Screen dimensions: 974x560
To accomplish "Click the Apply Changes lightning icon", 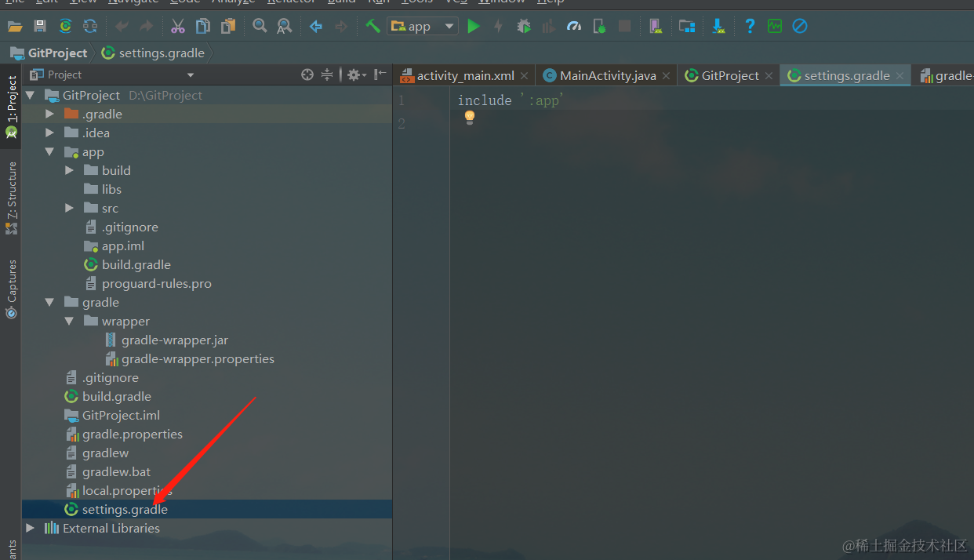I will click(498, 27).
